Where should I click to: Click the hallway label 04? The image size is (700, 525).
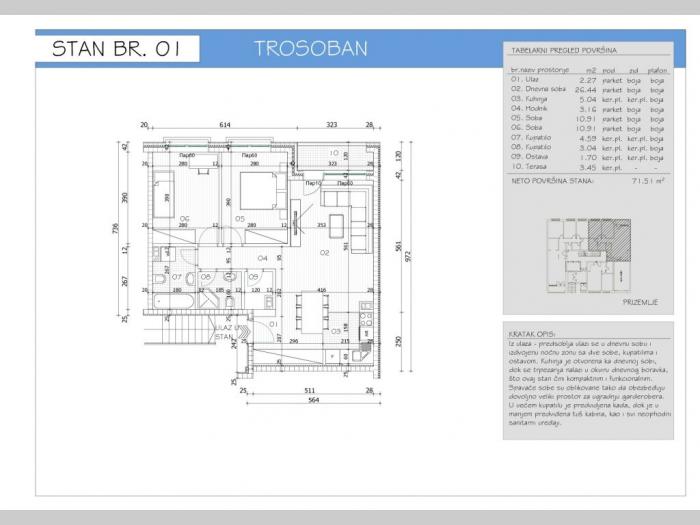(x=262, y=258)
